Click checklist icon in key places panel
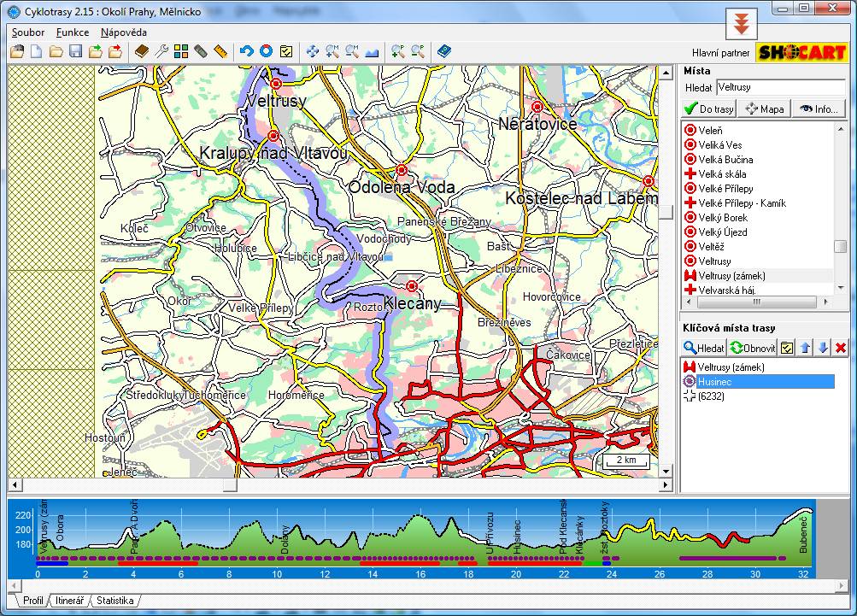857x616 pixels. click(x=787, y=348)
